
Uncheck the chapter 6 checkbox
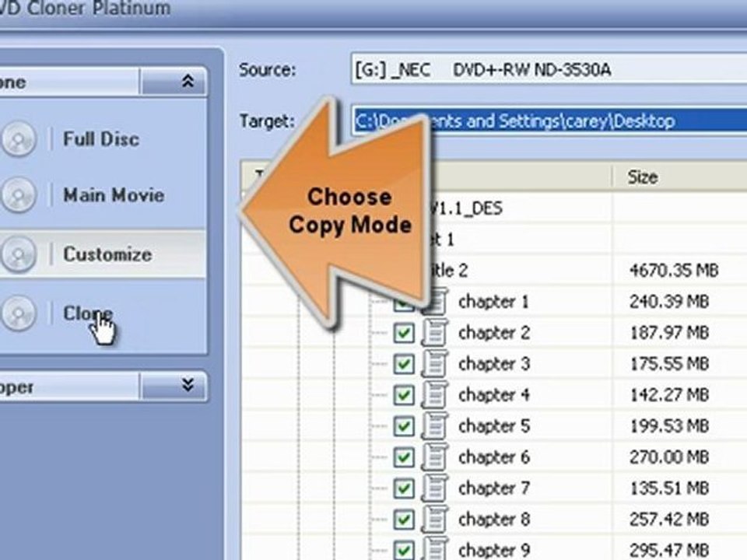coord(404,457)
